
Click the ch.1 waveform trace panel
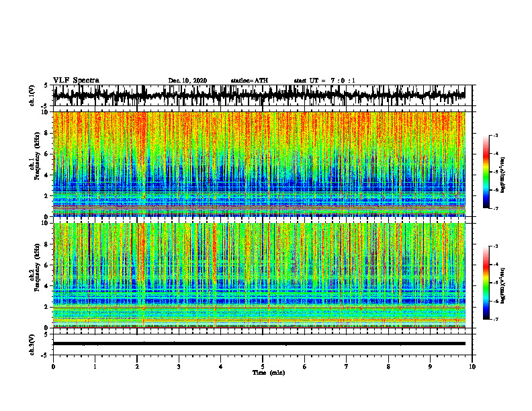(263, 95)
